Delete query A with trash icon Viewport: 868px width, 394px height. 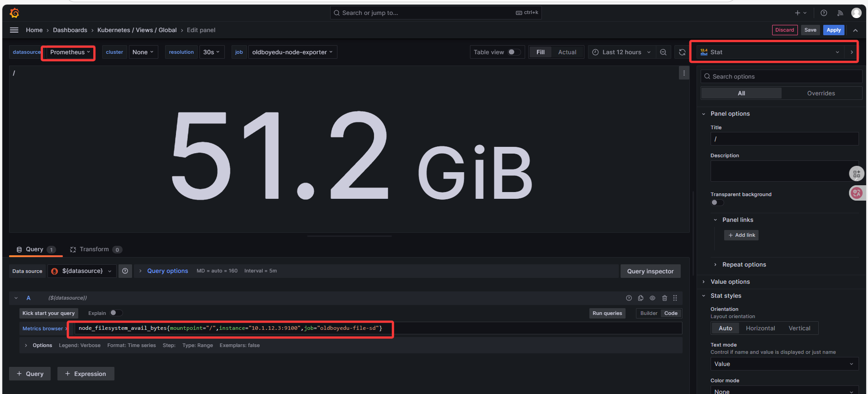point(664,298)
